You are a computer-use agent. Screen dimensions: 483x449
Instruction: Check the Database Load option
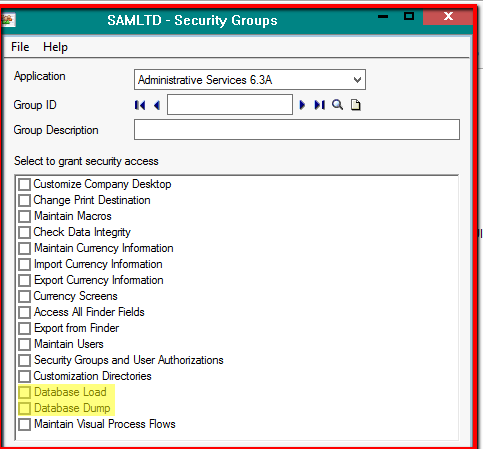(x=24, y=392)
